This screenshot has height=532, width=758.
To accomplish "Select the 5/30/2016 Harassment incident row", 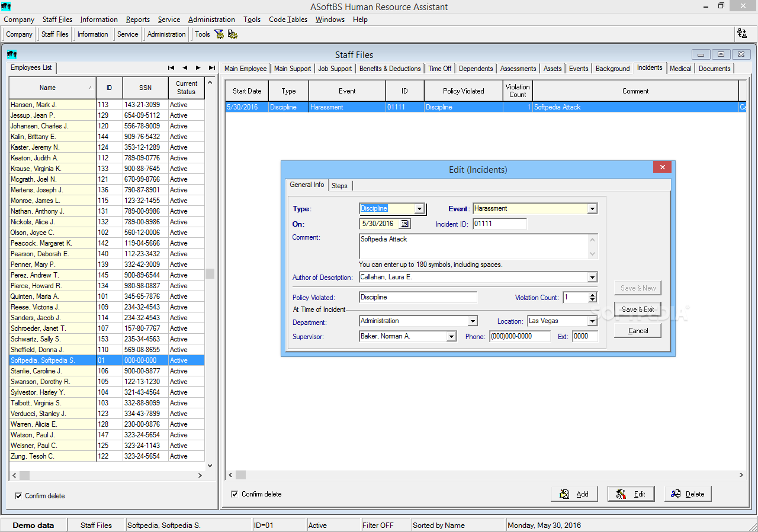I will (x=486, y=107).
